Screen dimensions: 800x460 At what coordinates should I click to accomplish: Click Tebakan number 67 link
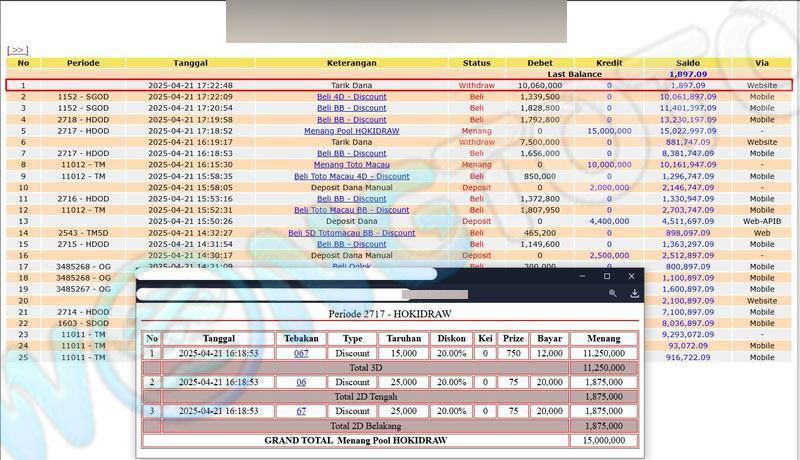pyautogui.click(x=301, y=411)
